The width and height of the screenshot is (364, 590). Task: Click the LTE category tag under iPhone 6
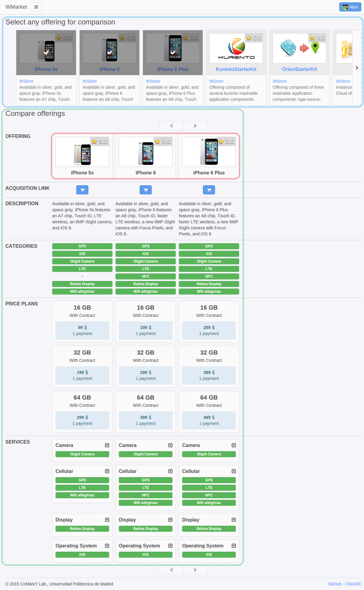146,269
